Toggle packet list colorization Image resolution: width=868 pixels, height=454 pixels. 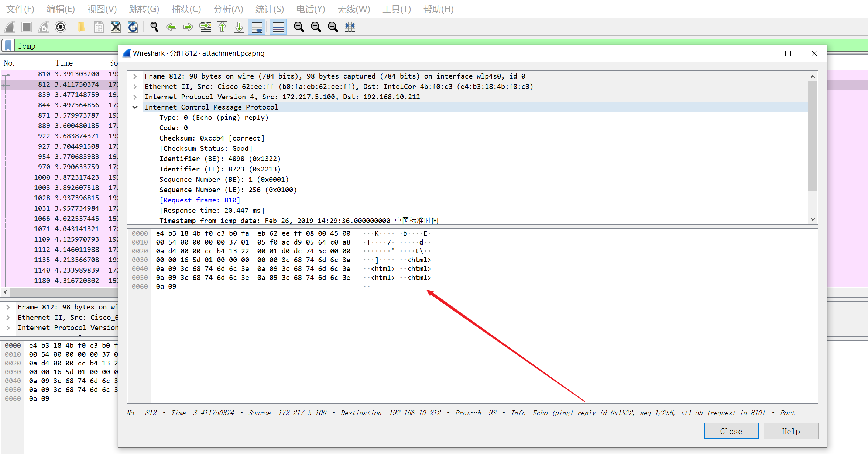[278, 27]
